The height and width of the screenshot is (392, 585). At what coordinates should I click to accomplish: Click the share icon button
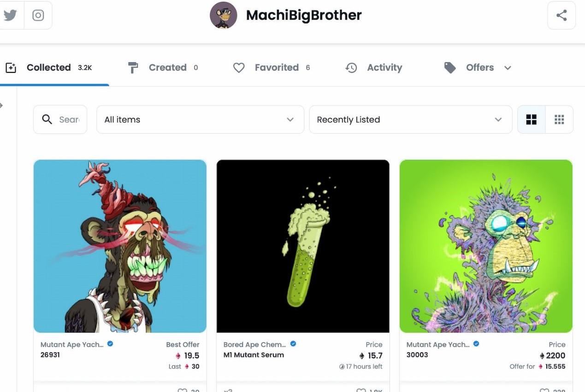[x=561, y=15]
